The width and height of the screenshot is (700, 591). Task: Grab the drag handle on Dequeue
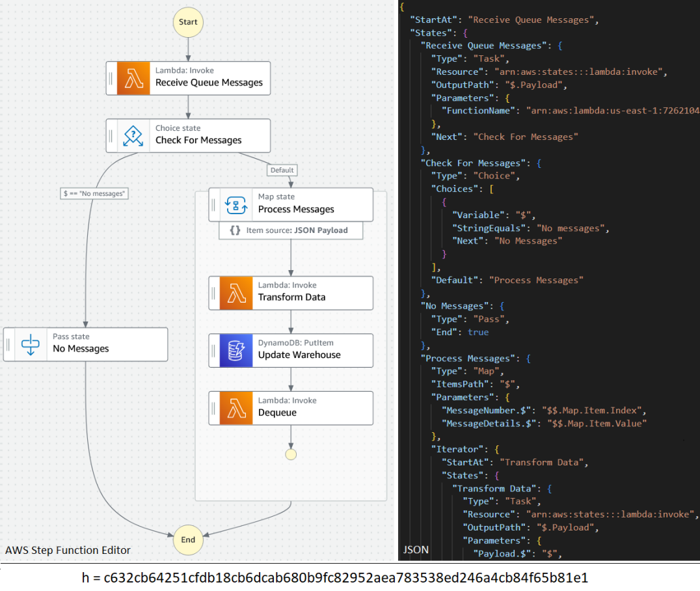[x=213, y=408]
